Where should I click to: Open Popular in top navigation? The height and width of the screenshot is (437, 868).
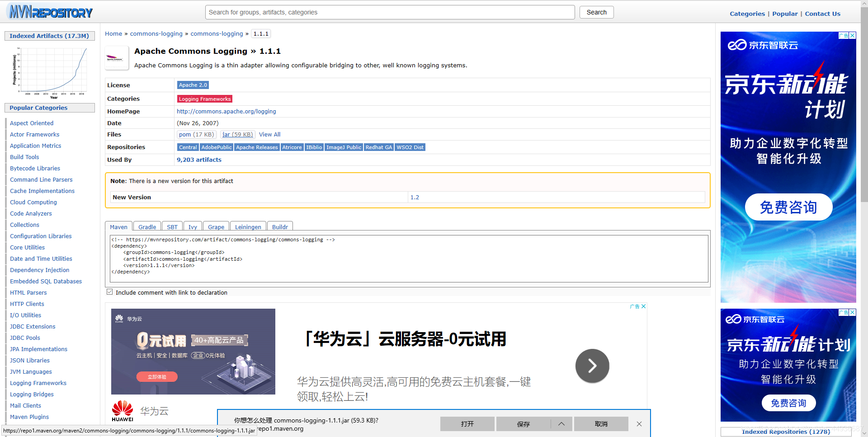click(785, 14)
